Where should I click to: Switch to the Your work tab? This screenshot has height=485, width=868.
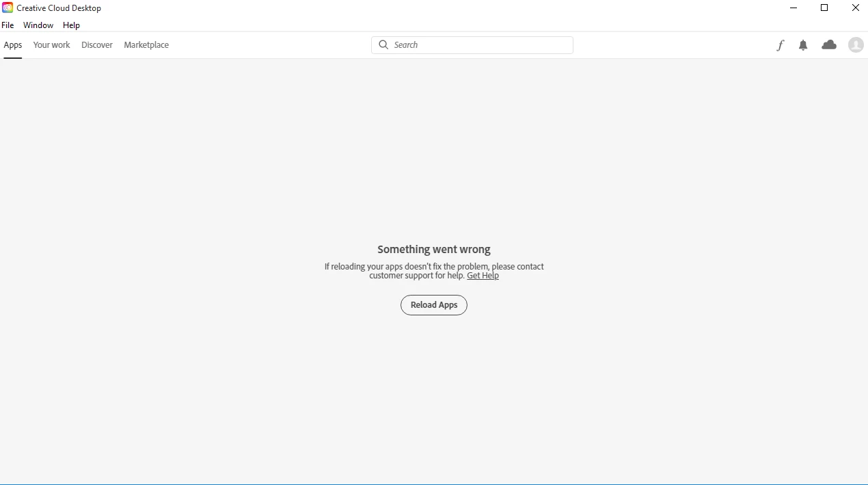[52, 45]
